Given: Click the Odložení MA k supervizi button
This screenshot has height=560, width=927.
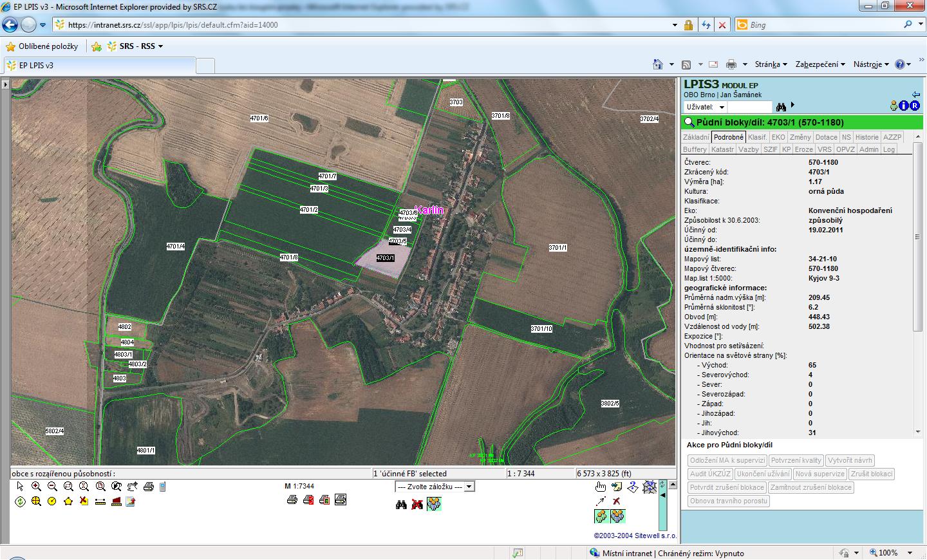Looking at the screenshot, I should pyautogui.click(x=727, y=460).
